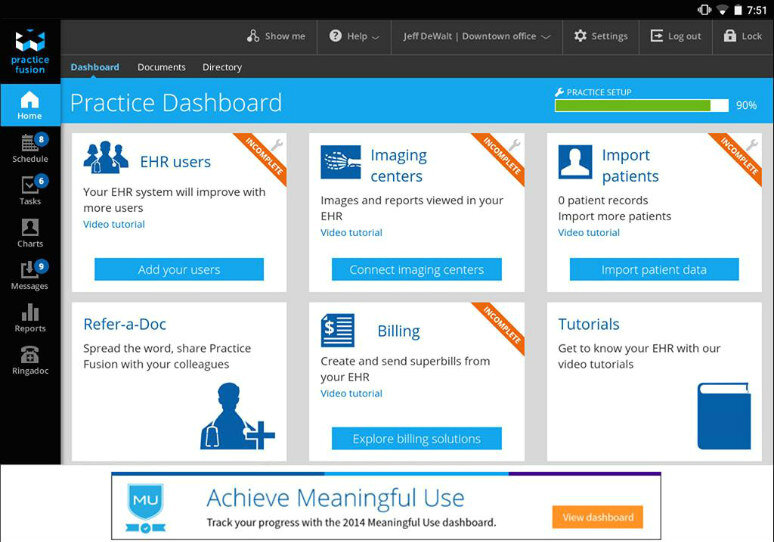Click Connect imaging centers button
Image resolution: width=774 pixels, height=542 pixels.
(x=416, y=270)
